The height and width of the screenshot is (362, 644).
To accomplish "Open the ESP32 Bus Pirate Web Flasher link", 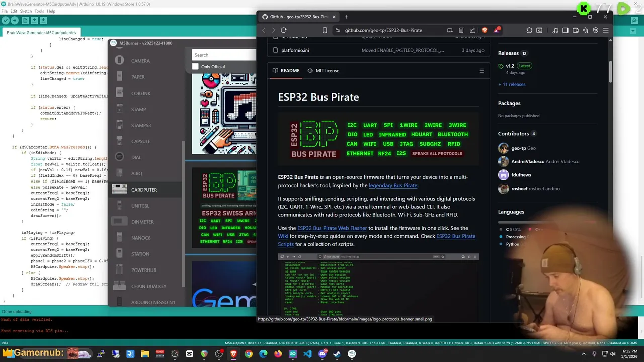I will pyautogui.click(x=332, y=228).
